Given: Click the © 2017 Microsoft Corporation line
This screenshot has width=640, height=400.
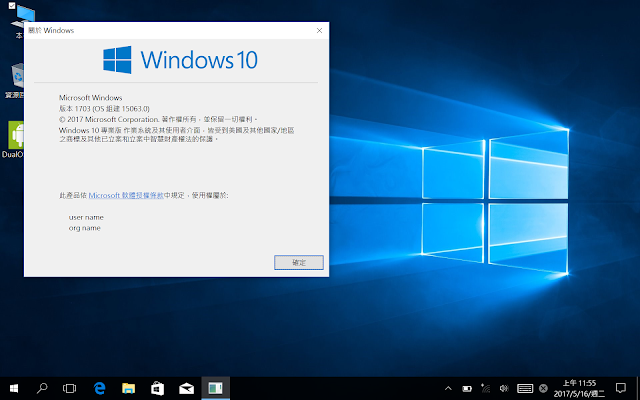Looking at the screenshot, I should [158, 119].
